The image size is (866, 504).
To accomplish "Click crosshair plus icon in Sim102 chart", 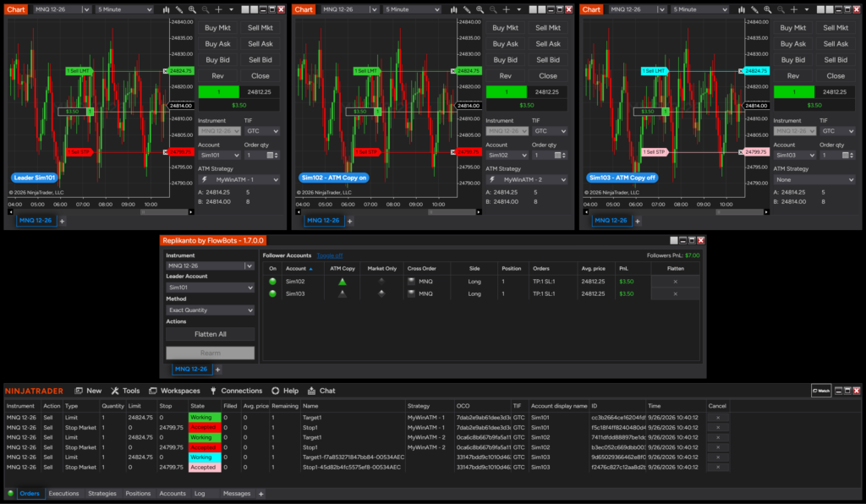I will (507, 9).
